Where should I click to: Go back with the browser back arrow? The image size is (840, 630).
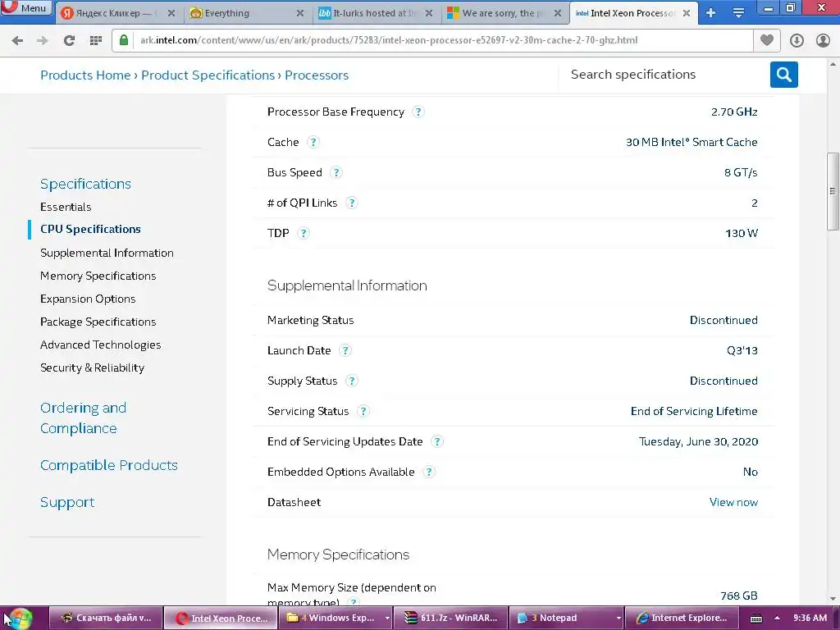(x=17, y=40)
